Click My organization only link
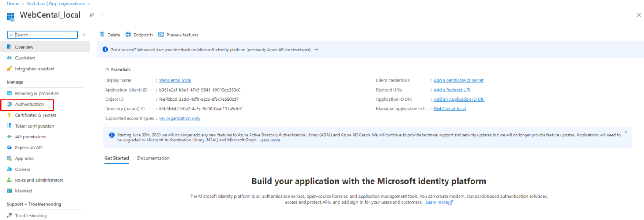Viewport: 644px width, 220px height. tap(180, 118)
